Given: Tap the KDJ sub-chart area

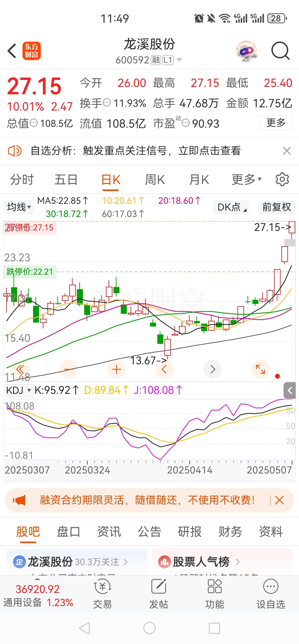Looking at the screenshot, I should [149, 429].
